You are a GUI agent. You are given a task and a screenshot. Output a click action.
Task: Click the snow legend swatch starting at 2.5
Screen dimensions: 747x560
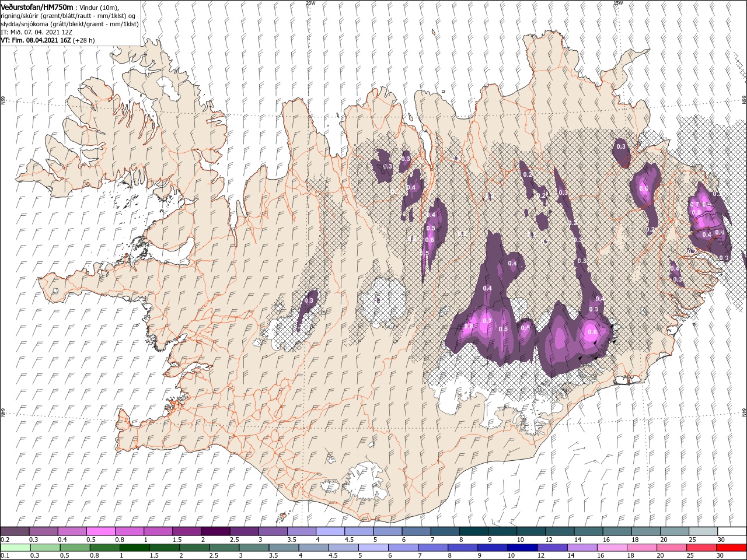244,531
